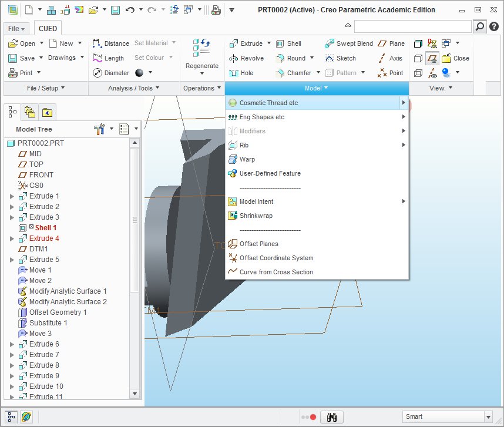
Task: Toggle plane display icon in View group
Action: pyautogui.click(x=432, y=58)
